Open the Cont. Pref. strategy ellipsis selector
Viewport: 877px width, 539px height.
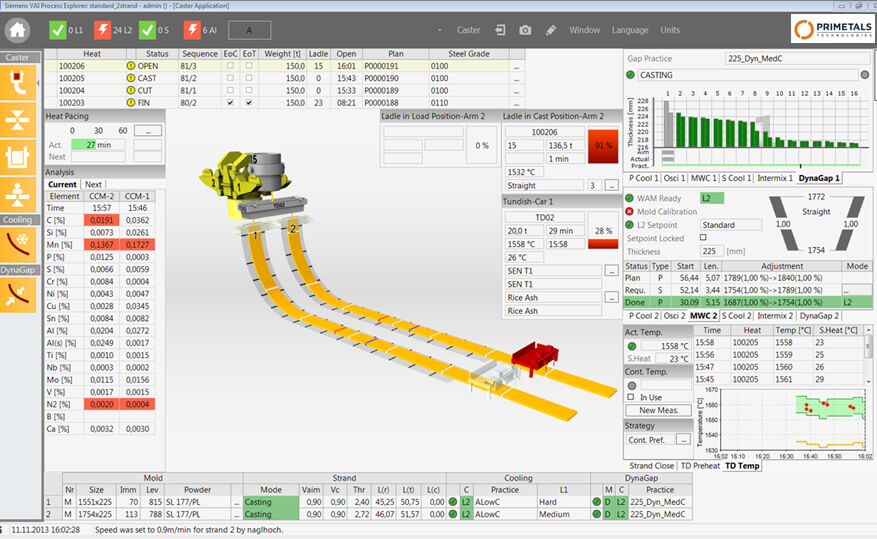[682, 439]
